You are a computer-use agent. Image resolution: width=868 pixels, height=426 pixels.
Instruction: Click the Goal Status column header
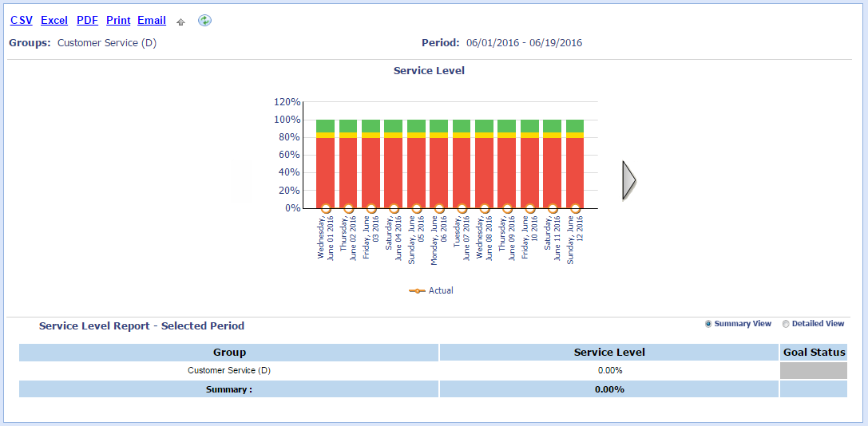[813, 353]
